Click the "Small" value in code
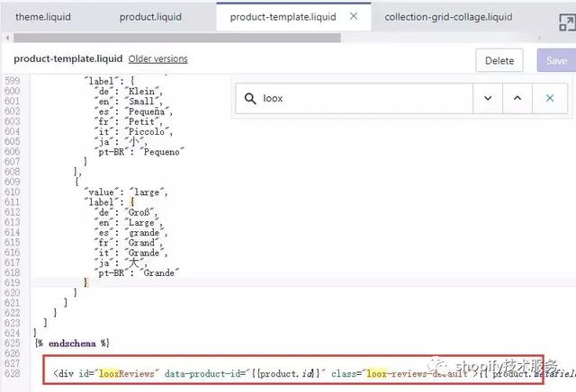 coord(143,101)
